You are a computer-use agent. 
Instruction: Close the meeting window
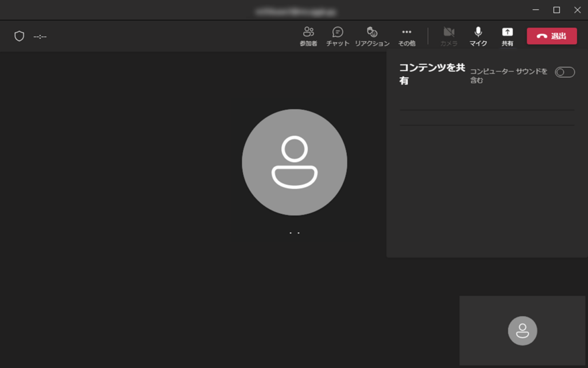(577, 10)
